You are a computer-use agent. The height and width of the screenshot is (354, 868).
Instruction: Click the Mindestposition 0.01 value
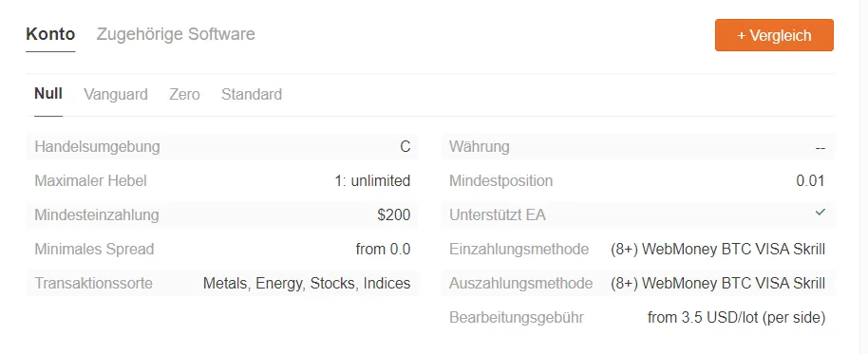pos(810,181)
